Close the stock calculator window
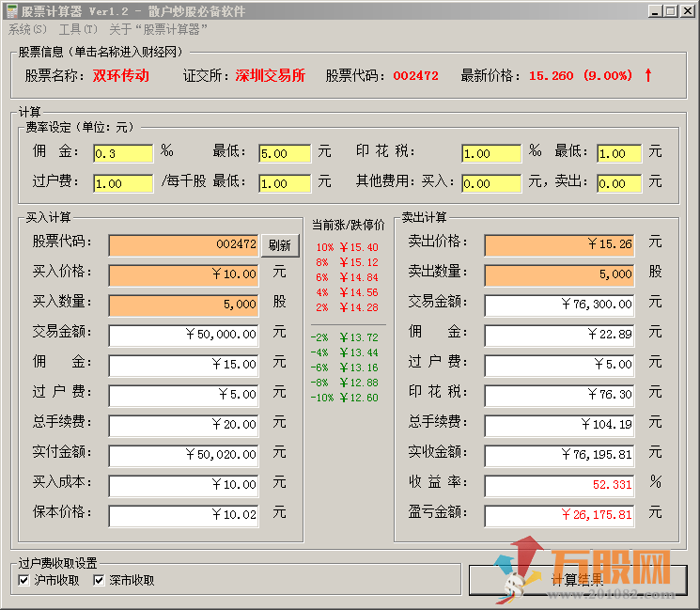This screenshot has width=700, height=610. [x=687, y=10]
